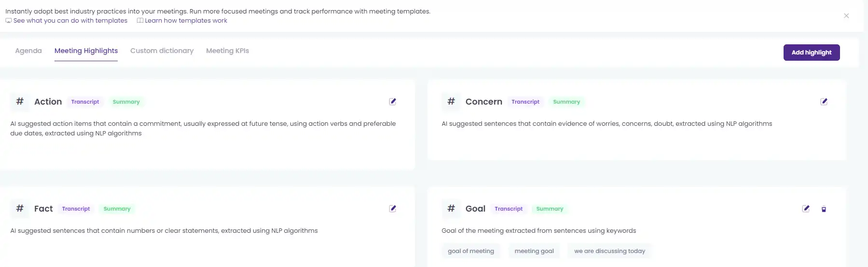868x267 pixels.
Task: Click the Add highlight button
Action: click(x=812, y=53)
